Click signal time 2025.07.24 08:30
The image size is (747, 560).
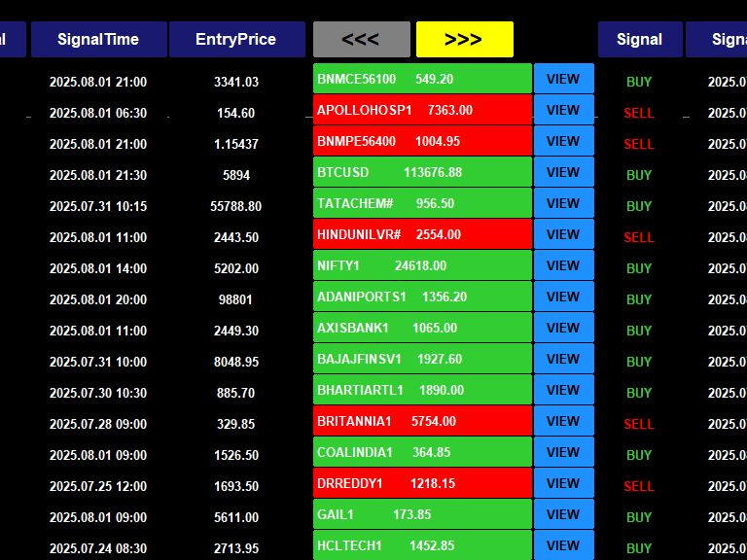98,548
